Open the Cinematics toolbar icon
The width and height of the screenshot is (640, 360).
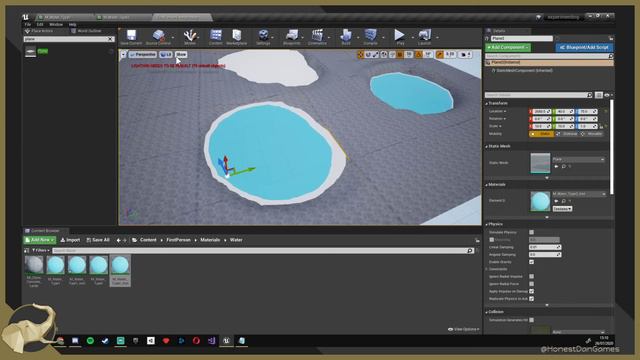click(317, 37)
